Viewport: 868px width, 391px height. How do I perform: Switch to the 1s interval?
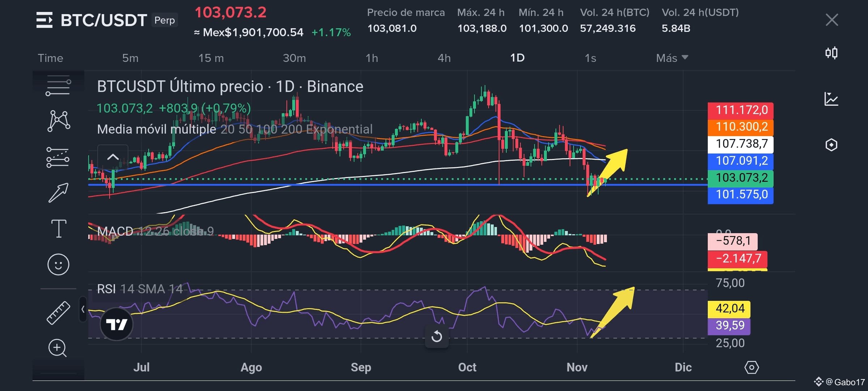(590, 58)
